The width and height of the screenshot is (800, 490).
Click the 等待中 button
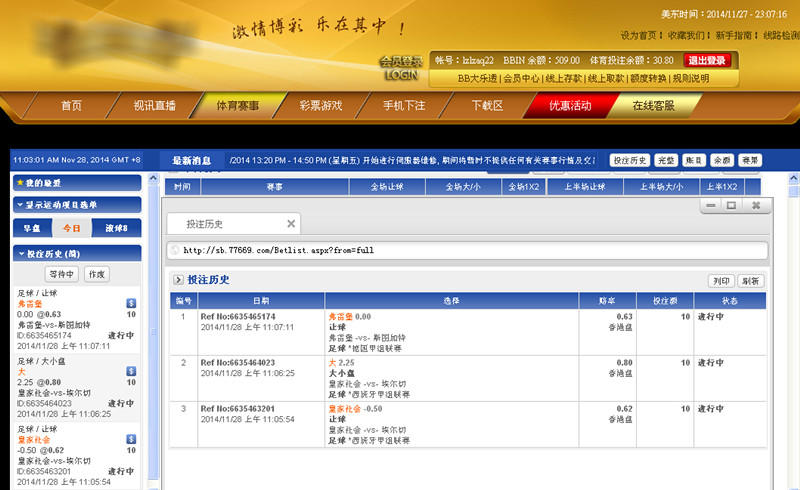point(62,274)
